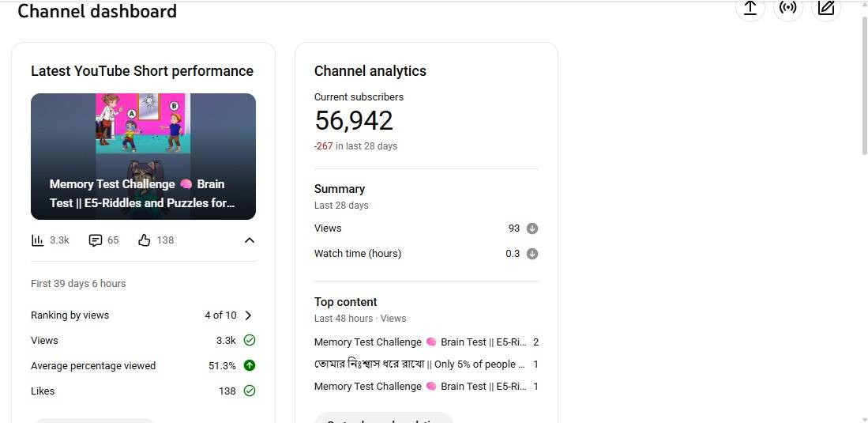868x423 pixels.
Task: Click the Upload videos icon
Action: 750,8
